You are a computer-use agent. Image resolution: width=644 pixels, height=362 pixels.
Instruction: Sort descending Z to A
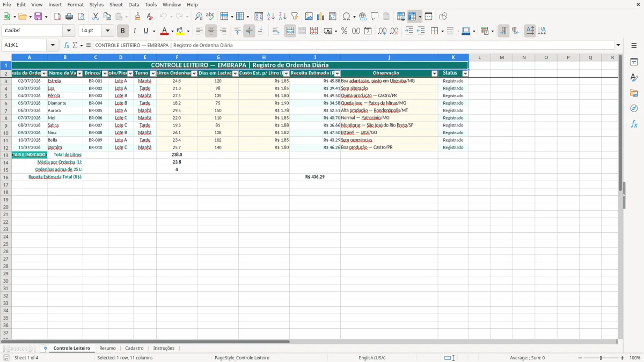[x=283, y=17]
